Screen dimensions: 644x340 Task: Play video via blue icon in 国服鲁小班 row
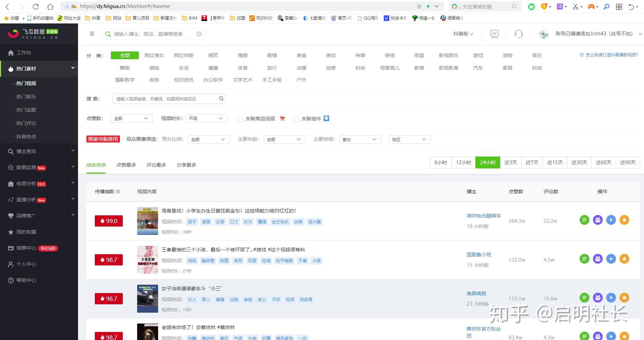[x=611, y=259]
